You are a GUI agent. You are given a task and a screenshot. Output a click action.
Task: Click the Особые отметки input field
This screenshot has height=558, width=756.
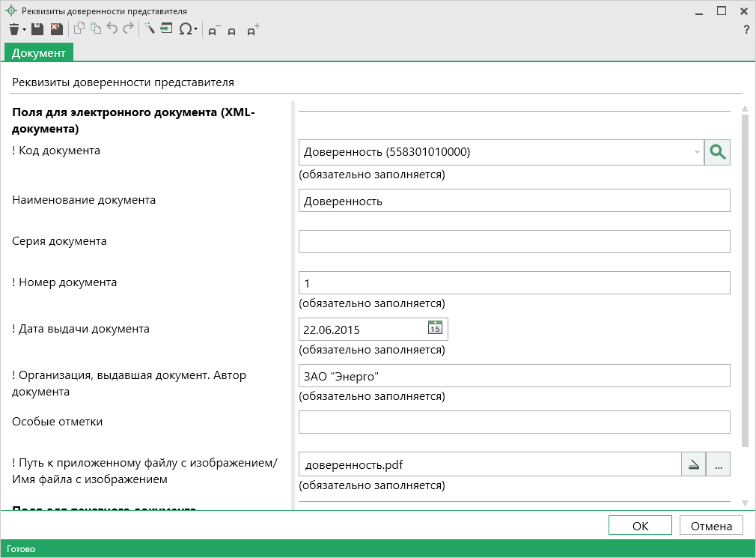513,422
